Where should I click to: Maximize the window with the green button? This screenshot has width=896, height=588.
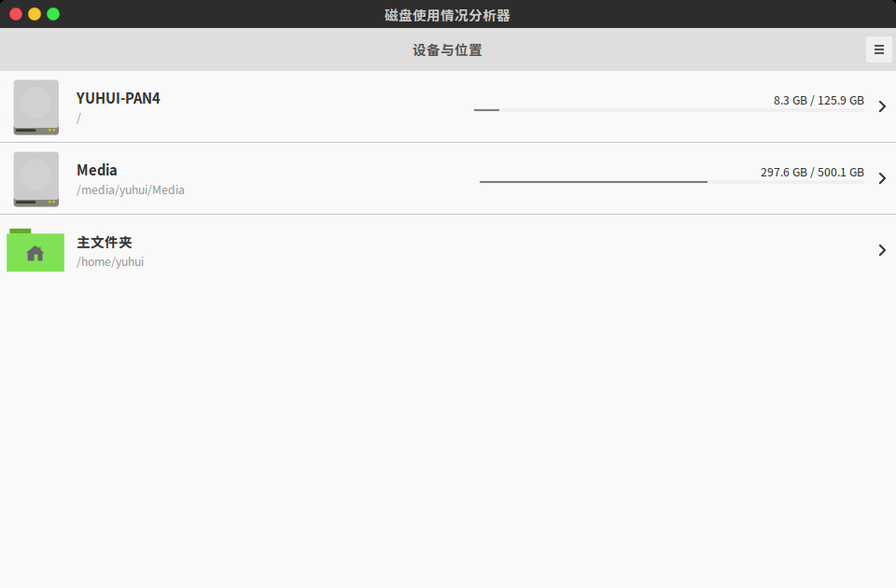point(53,14)
